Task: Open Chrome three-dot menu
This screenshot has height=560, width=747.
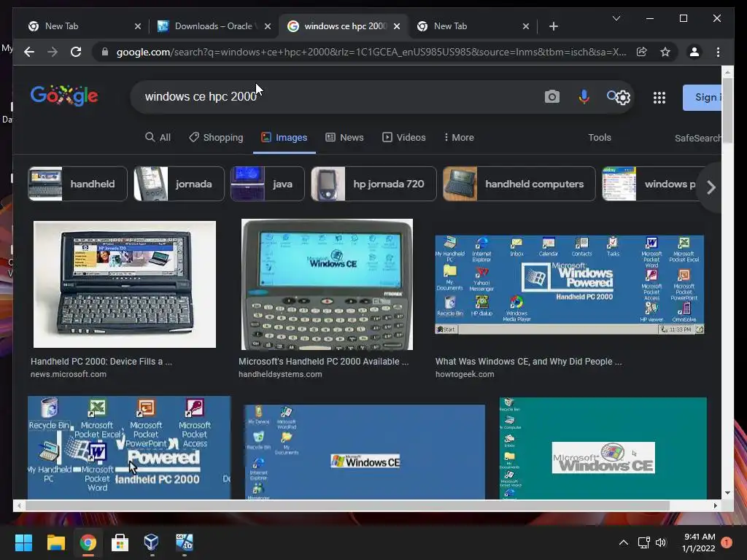Action: pos(718,52)
